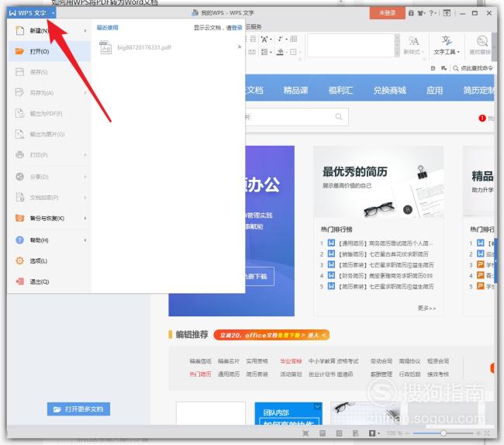
Task: Click the 输出为图片(G) icon
Action: tap(19, 134)
